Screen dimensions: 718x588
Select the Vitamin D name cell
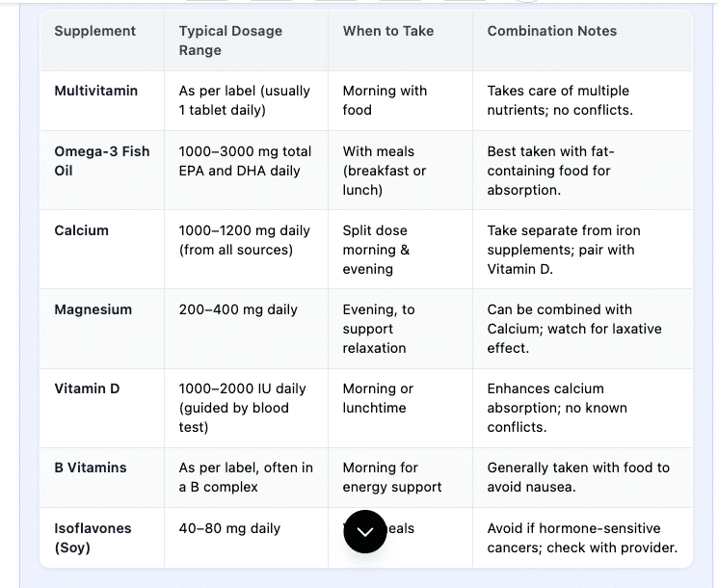click(x=87, y=388)
